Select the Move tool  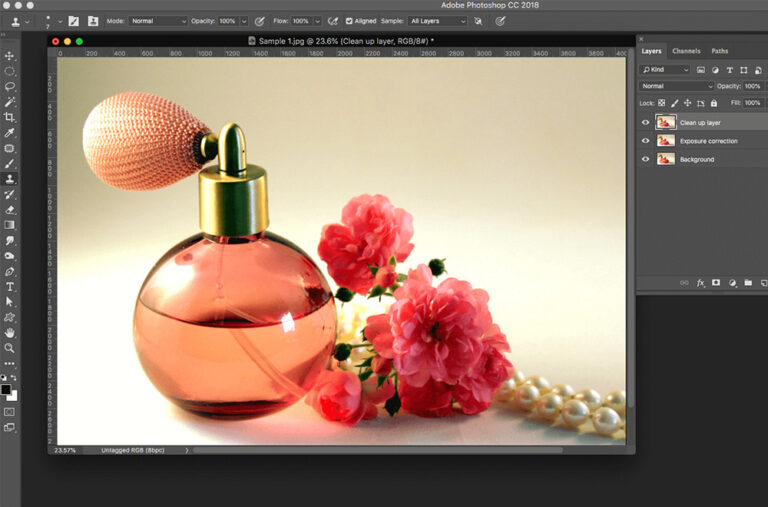pos(10,56)
